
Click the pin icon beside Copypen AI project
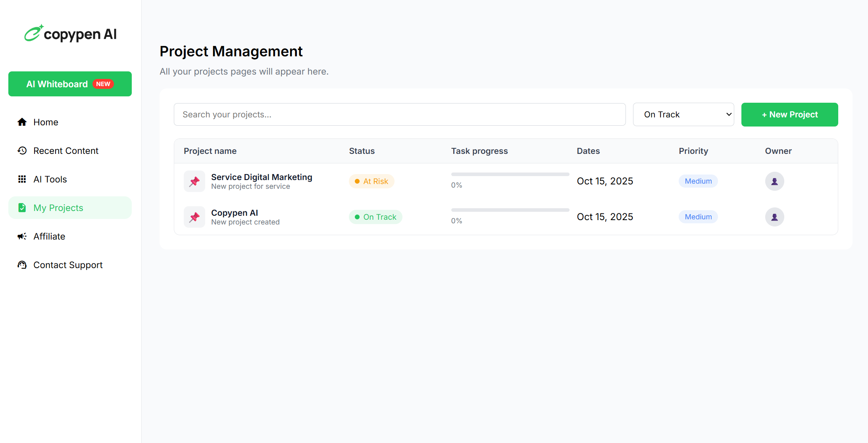click(194, 217)
